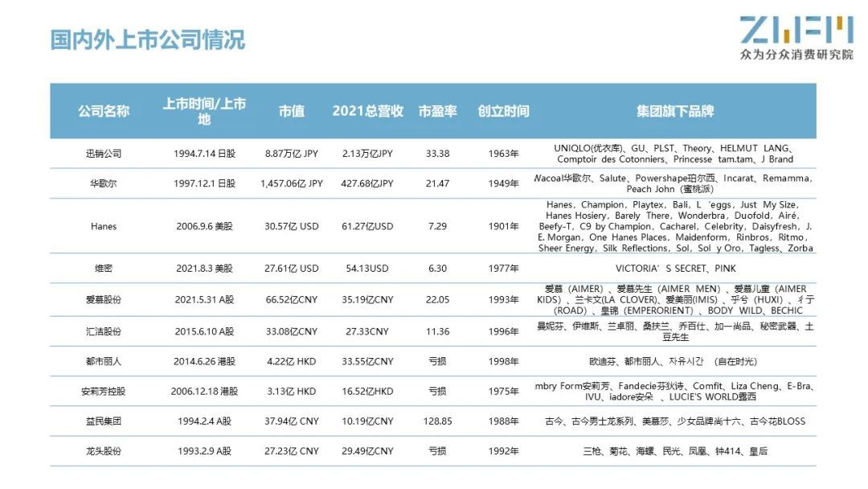Click brands cell starting with UNIQLO(优衣库)
Screen dimensions: 868x489
tap(675, 154)
